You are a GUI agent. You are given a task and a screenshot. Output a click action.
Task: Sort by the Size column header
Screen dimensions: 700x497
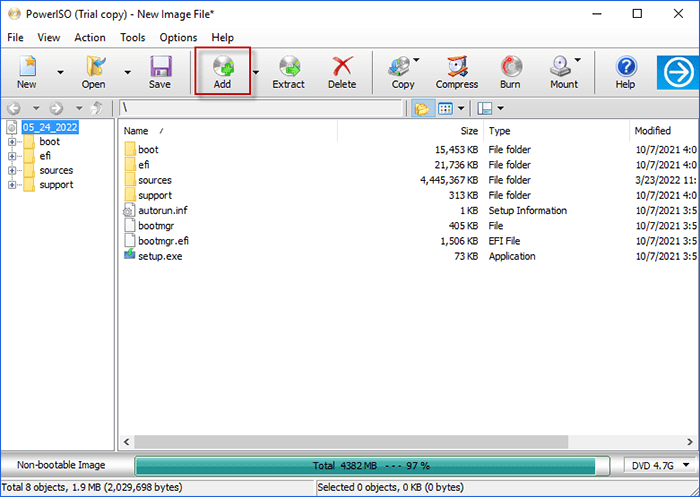pyautogui.click(x=410, y=131)
